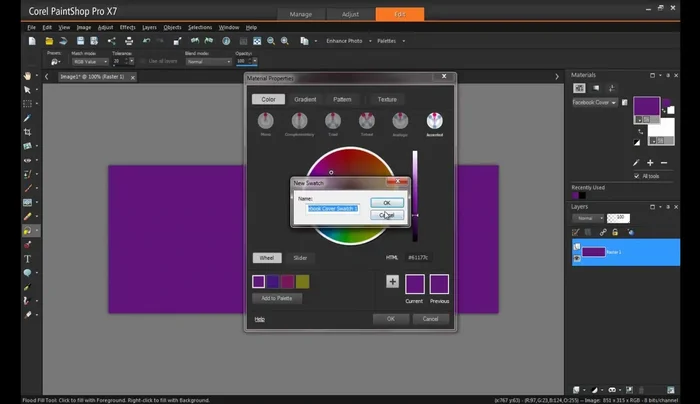
Task: Select the Pan hand tool
Action: click(x=28, y=76)
